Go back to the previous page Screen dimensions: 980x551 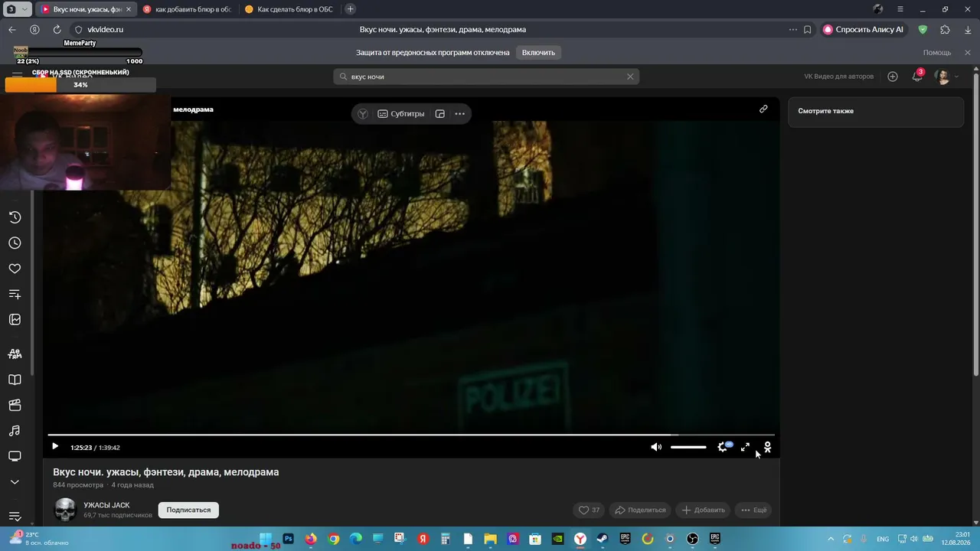coord(11,29)
